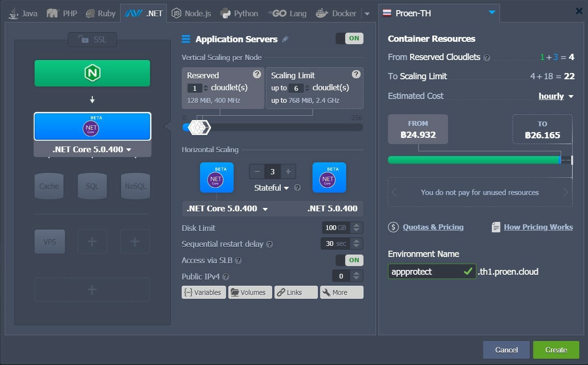Open help for Access via SLB
Viewport: 588px width, 365px height.
238,261
